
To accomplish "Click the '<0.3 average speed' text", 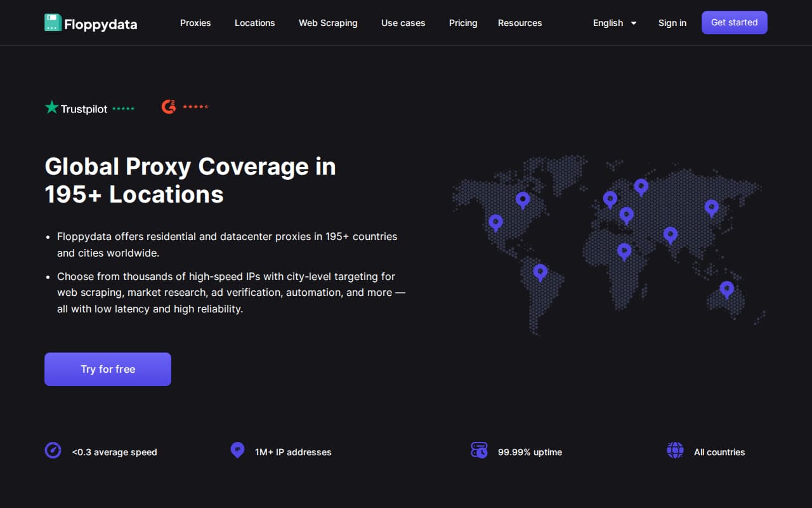I will click(114, 452).
